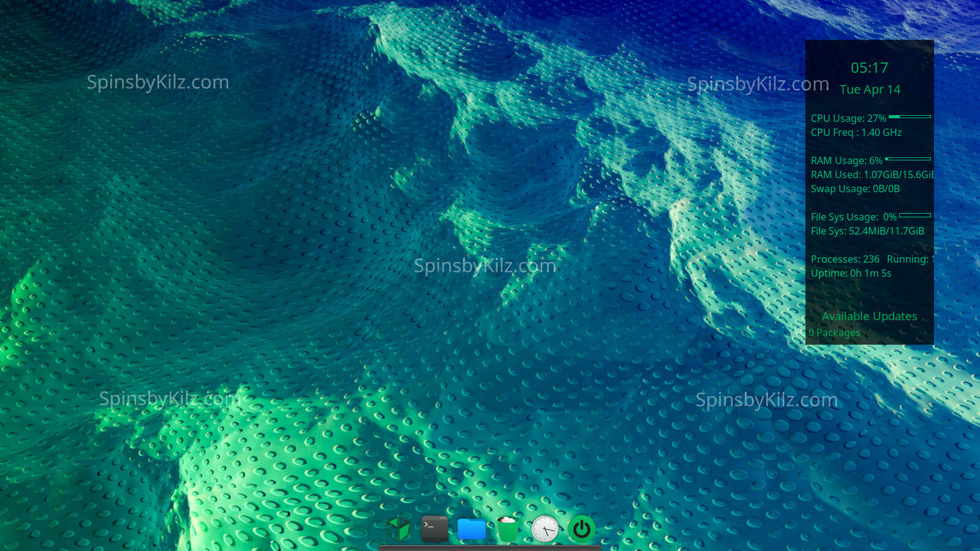Open the blue folder file manager
The image size is (980, 551).
coord(472,529)
